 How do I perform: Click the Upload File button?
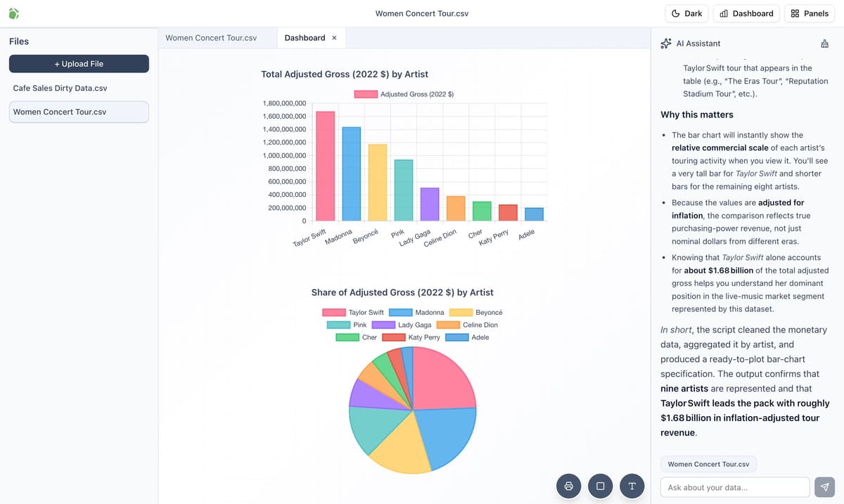79,64
